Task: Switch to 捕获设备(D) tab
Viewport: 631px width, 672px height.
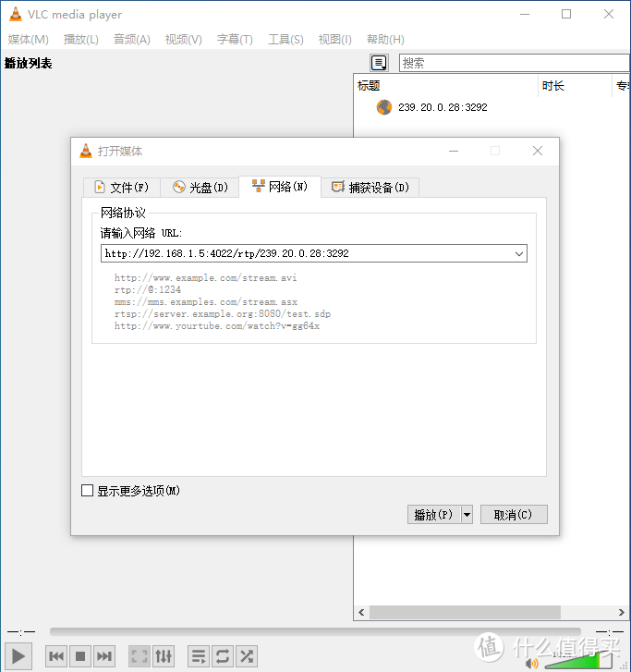Action: 370,188
